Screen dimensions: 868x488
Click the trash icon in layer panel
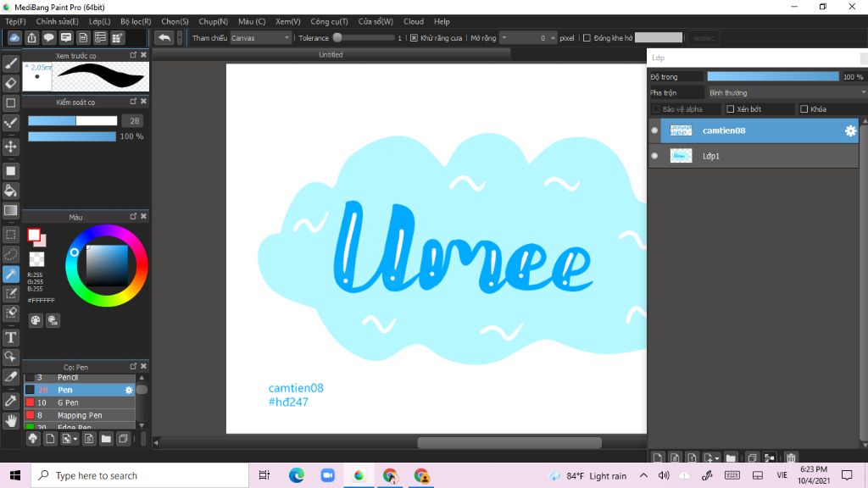[x=791, y=457]
